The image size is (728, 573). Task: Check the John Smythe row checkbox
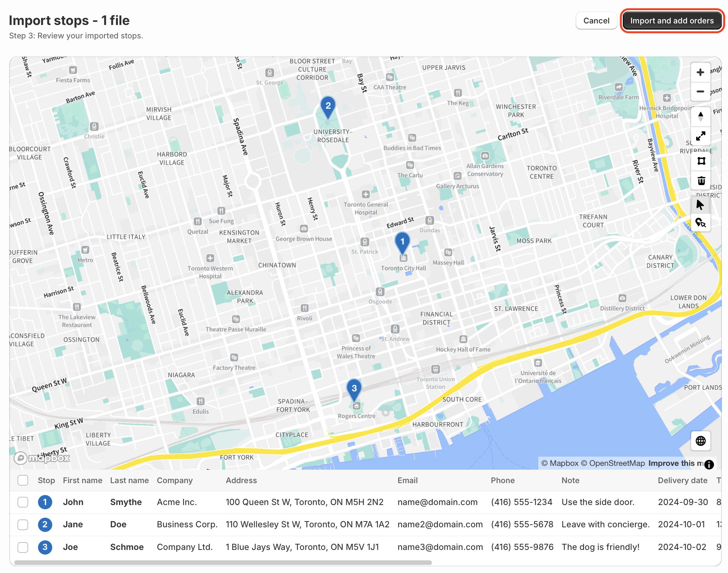(x=23, y=502)
